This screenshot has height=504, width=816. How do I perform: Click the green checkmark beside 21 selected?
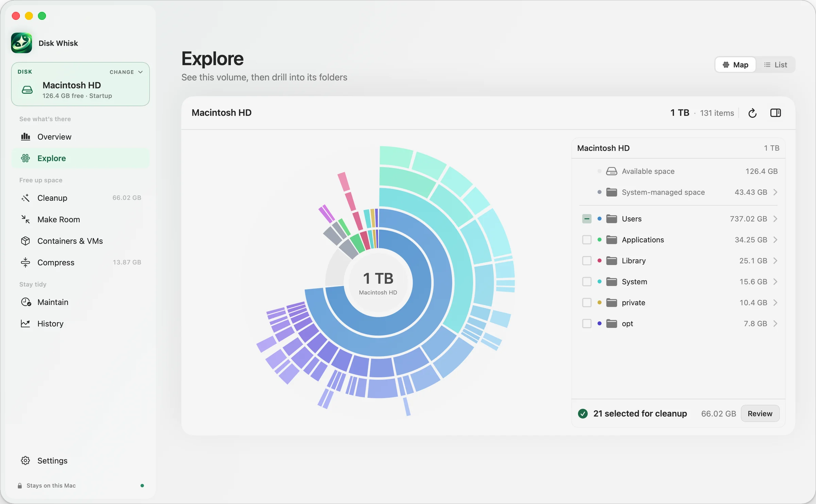tap(583, 414)
